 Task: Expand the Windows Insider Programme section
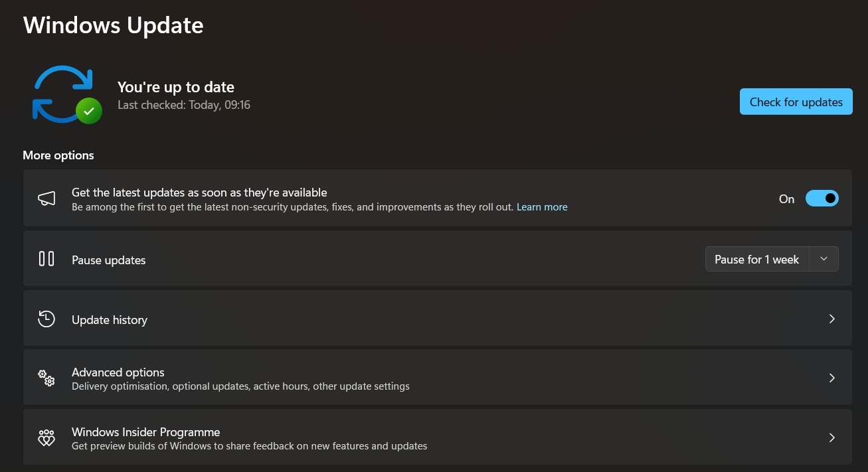pyautogui.click(x=831, y=437)
